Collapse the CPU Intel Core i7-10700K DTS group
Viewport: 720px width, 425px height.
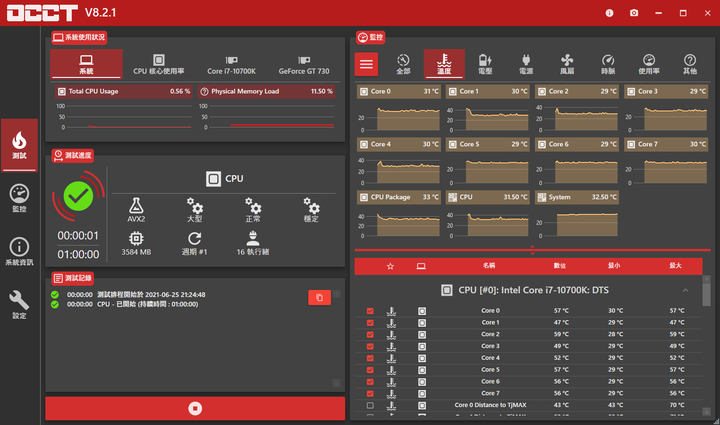685,290
